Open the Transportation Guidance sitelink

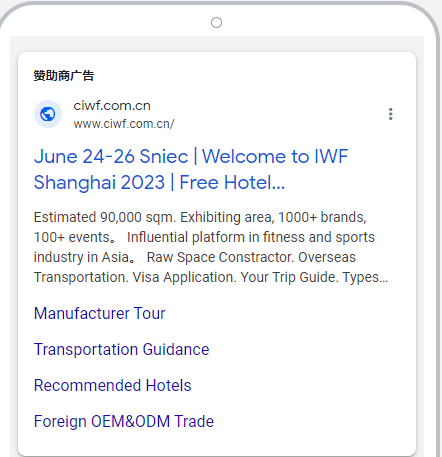[x=122, y=349]
